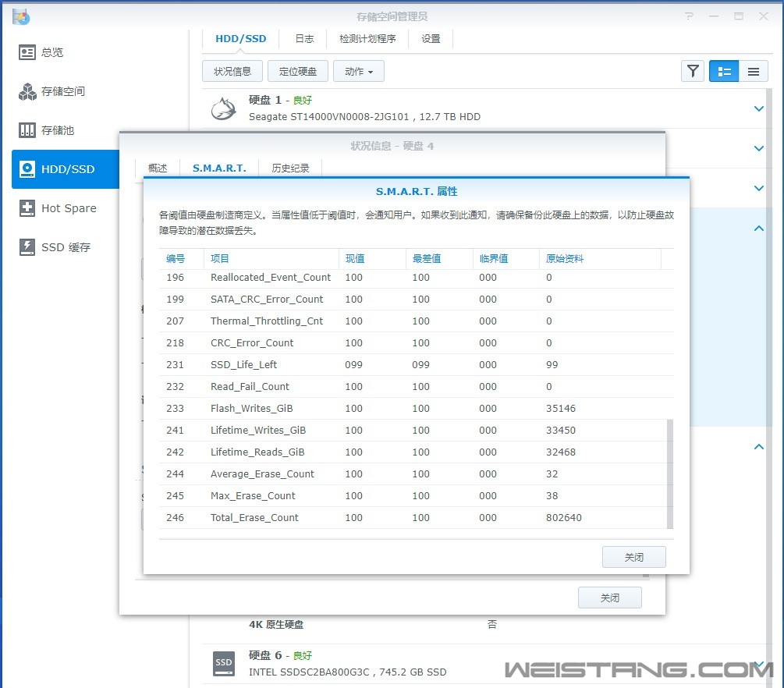784x688 pixels.
Task: Switch to compact list view icon
Action: (x=754, y=72)
